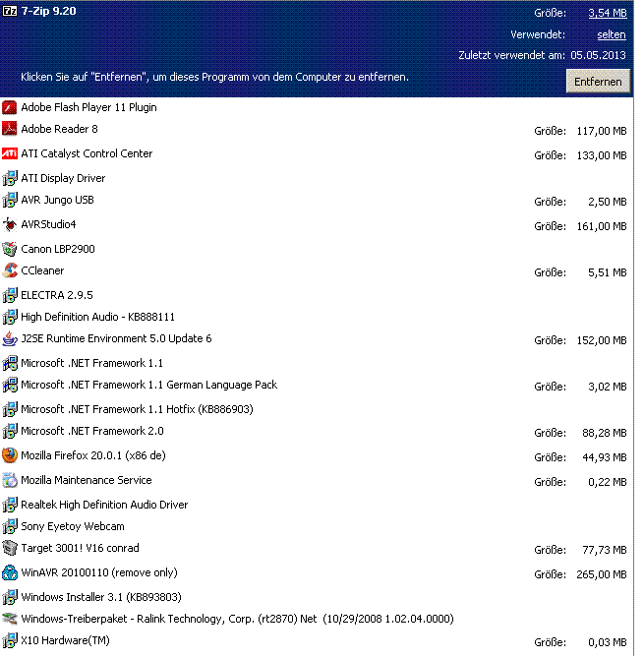Click the 'selten' usage link
Image resolution: width=644 pixels, height=659 pixels.
coord(612,34)
